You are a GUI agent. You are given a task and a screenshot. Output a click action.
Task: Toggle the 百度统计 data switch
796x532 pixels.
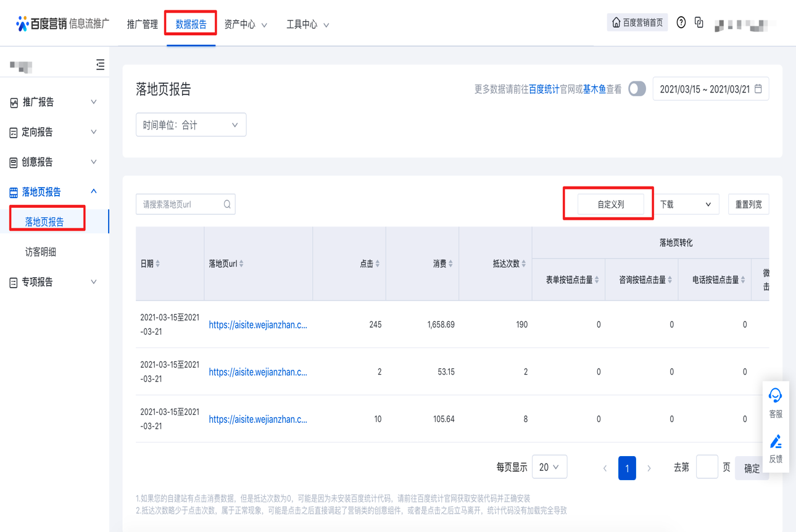click(637, 89)
